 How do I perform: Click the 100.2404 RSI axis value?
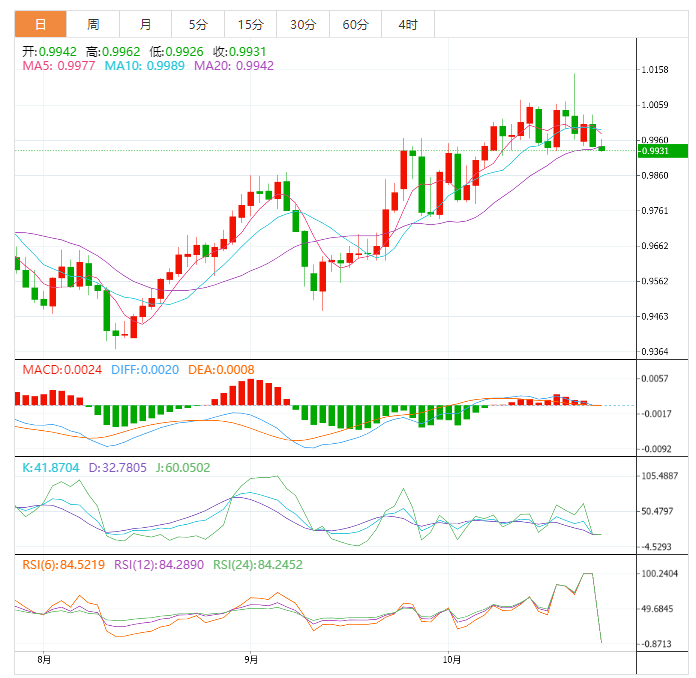point(660,574)
